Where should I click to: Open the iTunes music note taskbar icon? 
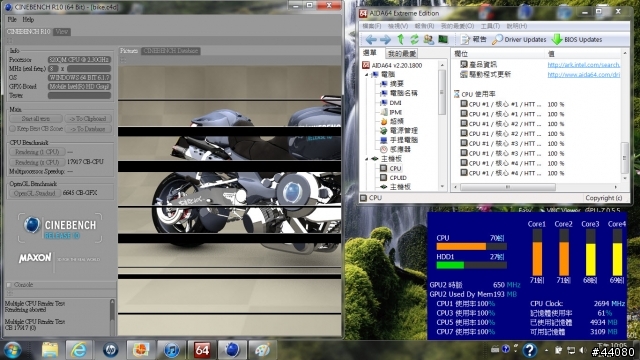pyautogui.click(x=172, y=350)
